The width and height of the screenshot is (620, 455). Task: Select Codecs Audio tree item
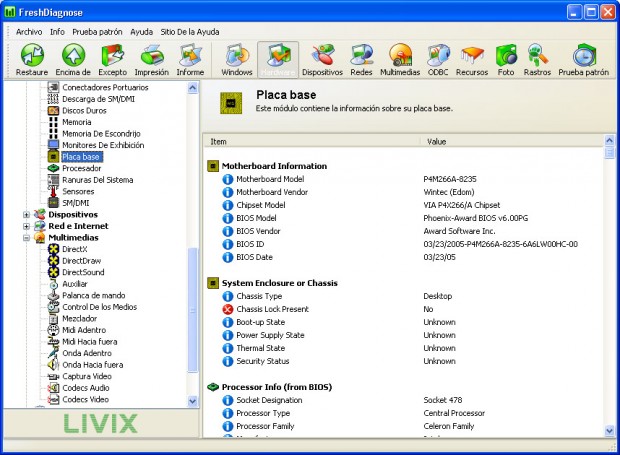click(x=86, y=388)
